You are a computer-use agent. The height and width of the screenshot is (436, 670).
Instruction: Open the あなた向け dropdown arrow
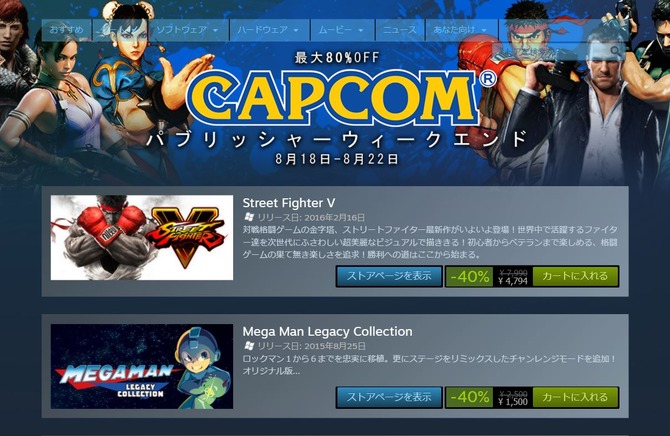(x=484, y=30)
